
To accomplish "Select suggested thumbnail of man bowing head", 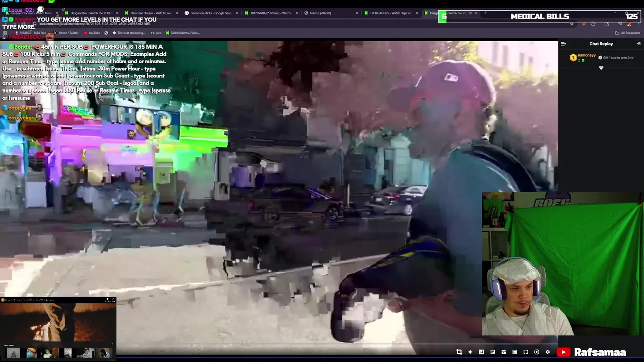I will pos(104,353).
